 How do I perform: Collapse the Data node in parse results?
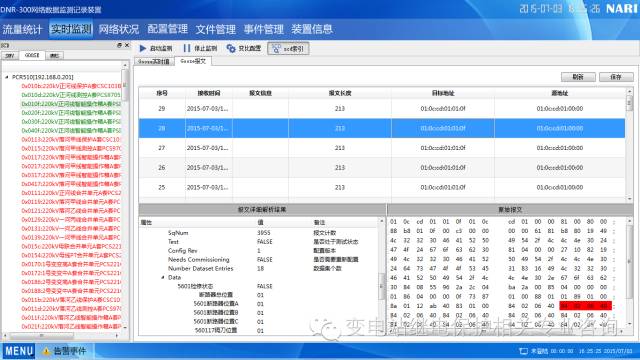pyautogui.click(x=163, y=277)
